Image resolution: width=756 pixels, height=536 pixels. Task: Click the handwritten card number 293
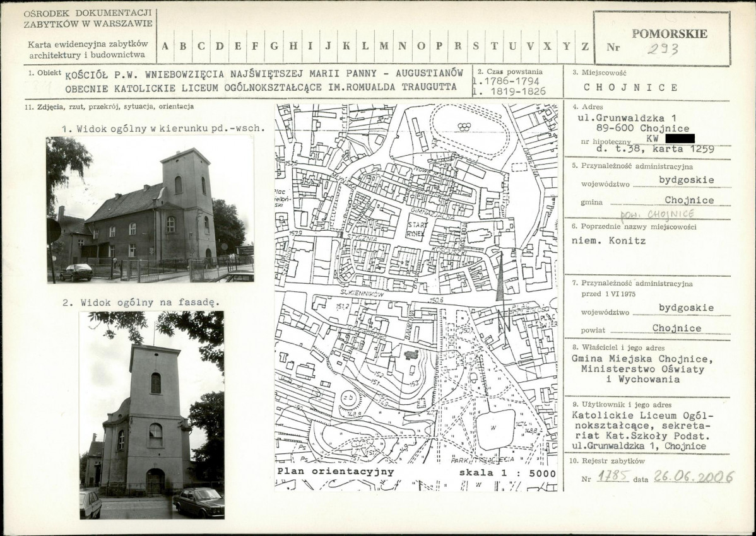pyautogui.click(x=663, y=50)
